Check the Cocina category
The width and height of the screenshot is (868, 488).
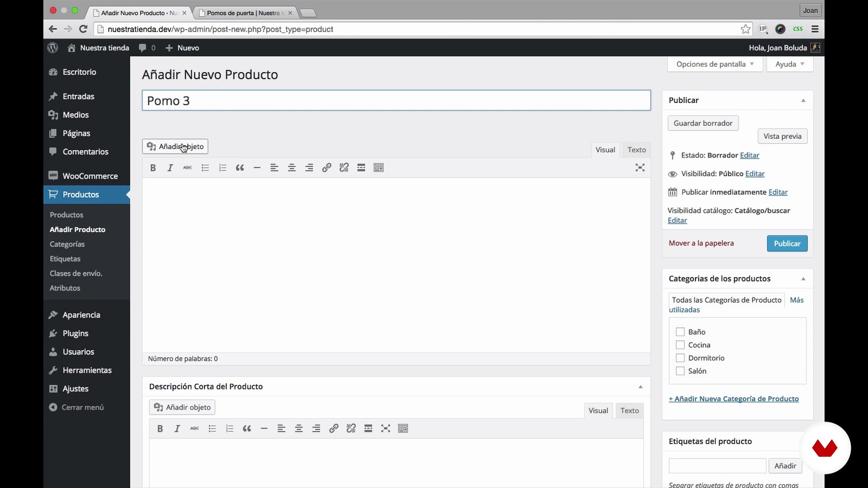[680, 345]
